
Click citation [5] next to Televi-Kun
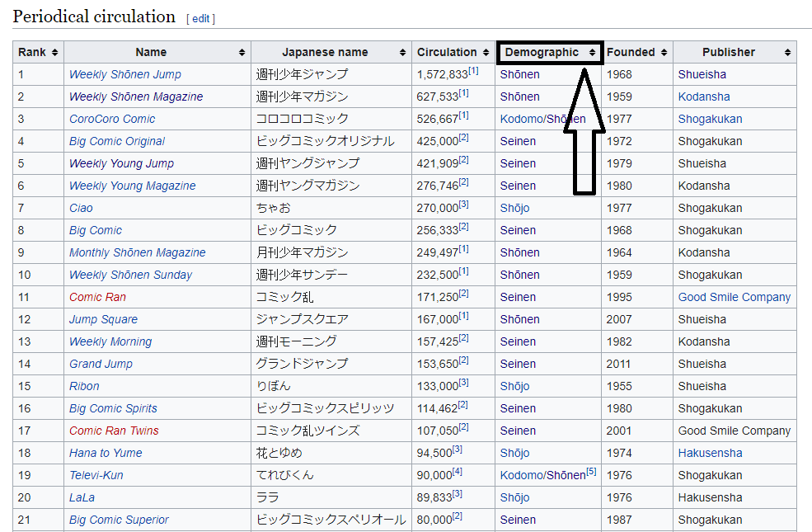pyautogui.click(x=591, y=472)
